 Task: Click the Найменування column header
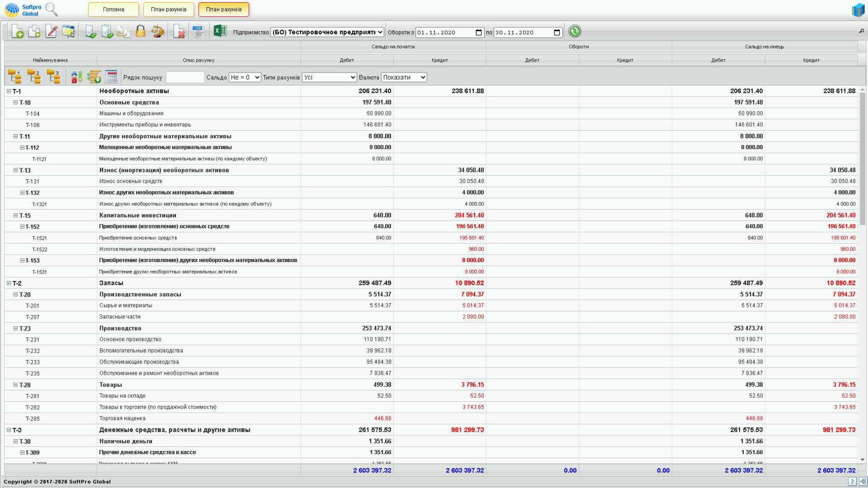tap(50, 60)
